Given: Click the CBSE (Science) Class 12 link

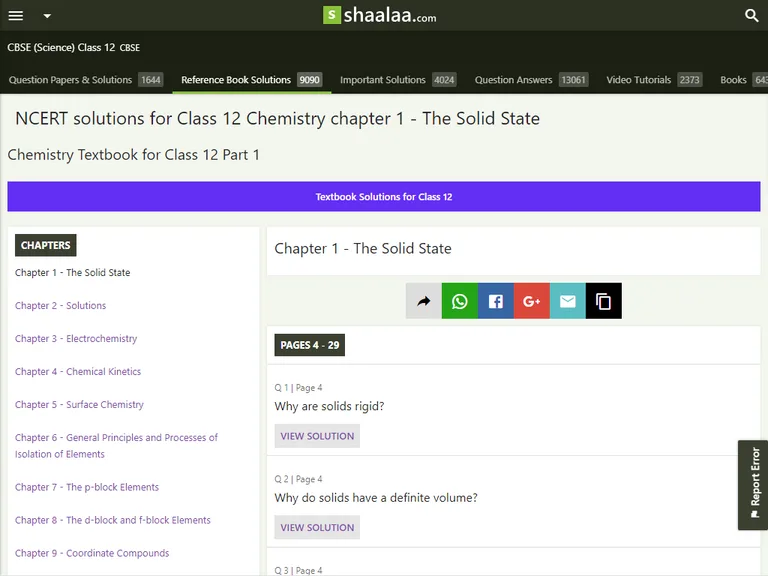Looking at the screenshot, I should (61, 48).
